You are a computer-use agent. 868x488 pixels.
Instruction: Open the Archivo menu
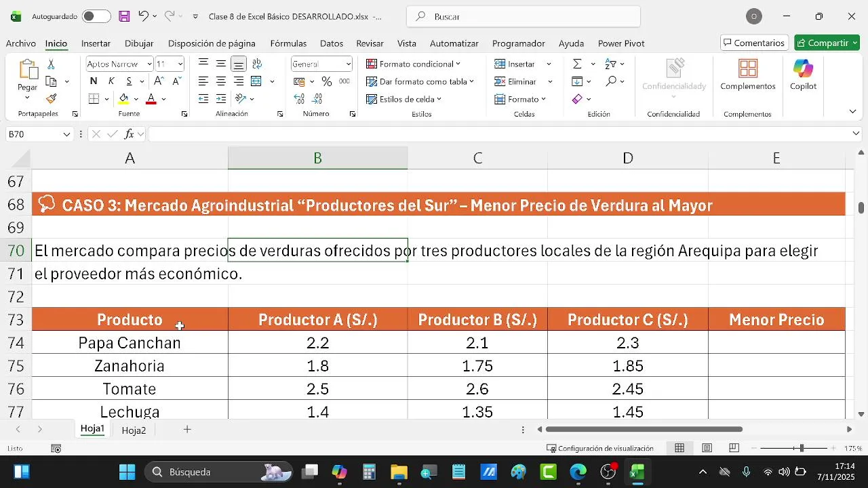21,43
